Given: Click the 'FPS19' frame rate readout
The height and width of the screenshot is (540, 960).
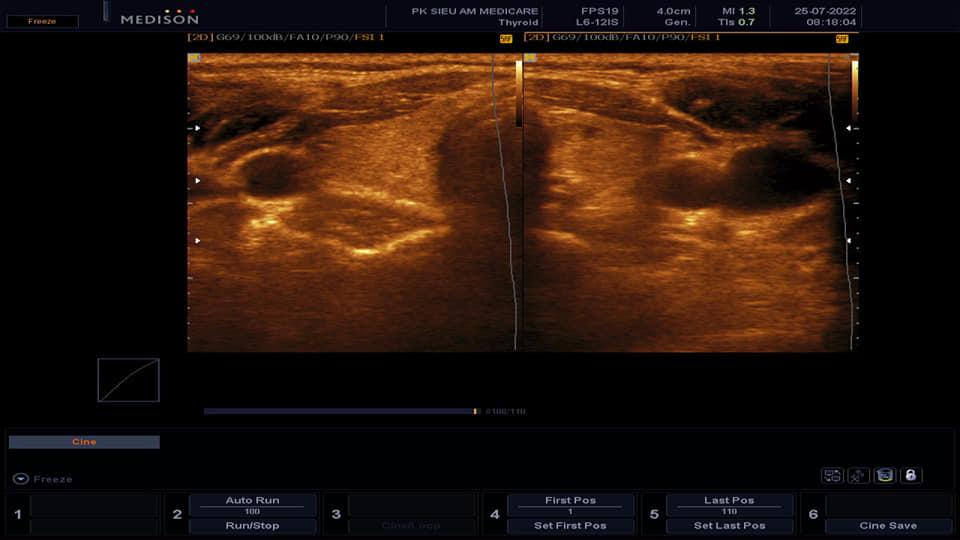Looking at the screenshot, I should tap(599, 11).
